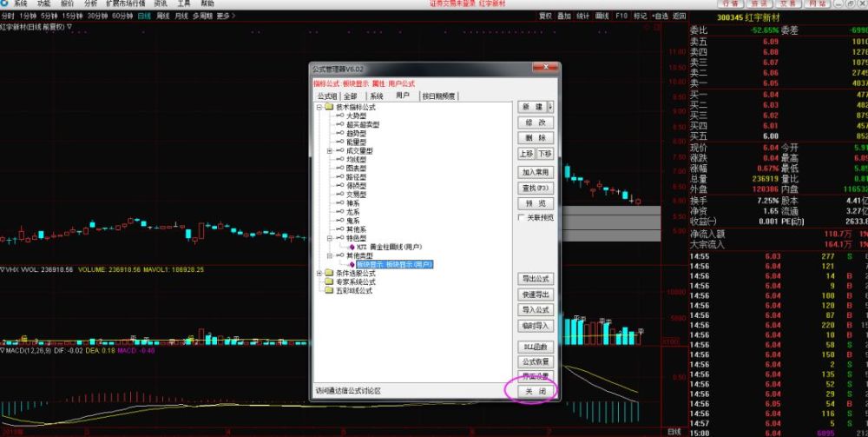Click the application logo icon at top-left

(3, 3)
